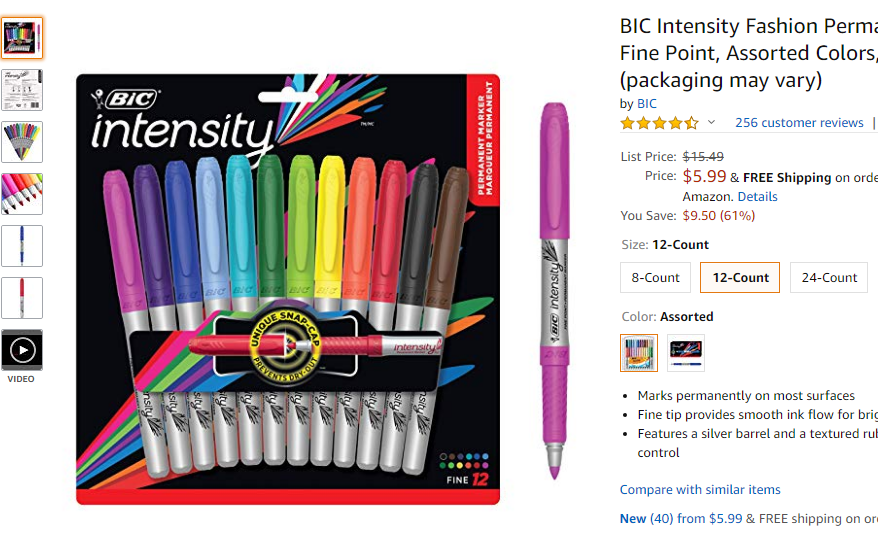Screen dimensions: 878x534
Task: Open the package back thumbnail image
Action: 22,90
